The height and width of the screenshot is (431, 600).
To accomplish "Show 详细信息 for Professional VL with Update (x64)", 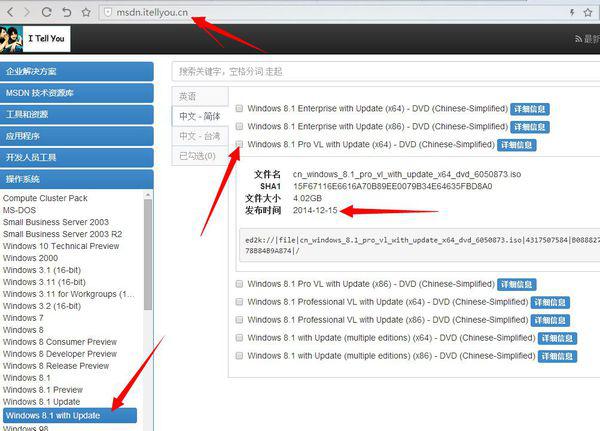I will [550, 303].
